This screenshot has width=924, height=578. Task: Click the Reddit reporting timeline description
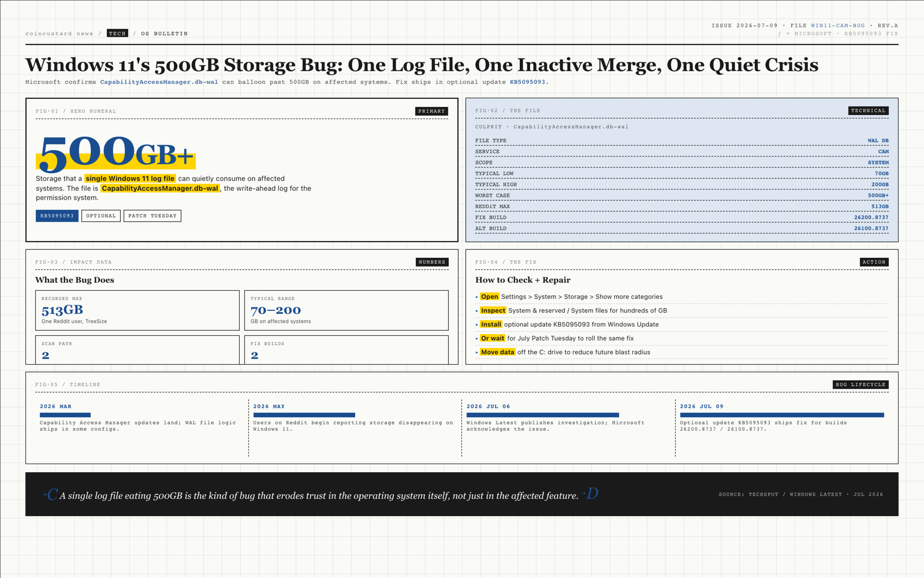353,426
